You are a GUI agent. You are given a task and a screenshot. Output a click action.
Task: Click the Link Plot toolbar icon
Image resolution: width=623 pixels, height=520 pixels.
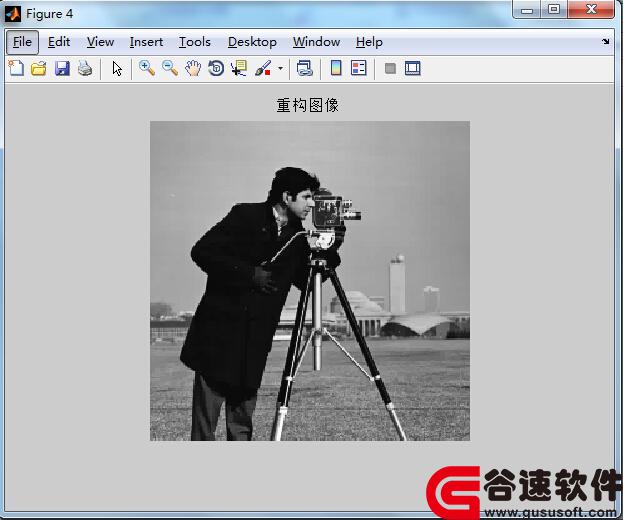pos(305,68)
